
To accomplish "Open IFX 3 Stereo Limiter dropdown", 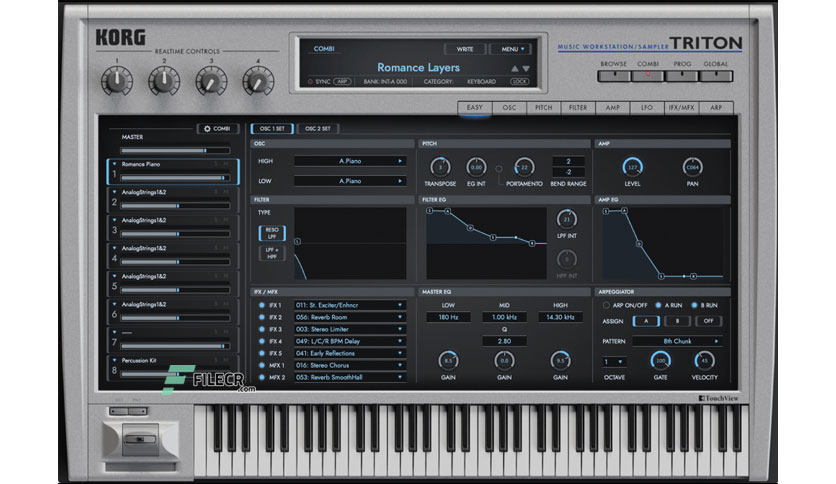I will [350, 329].
